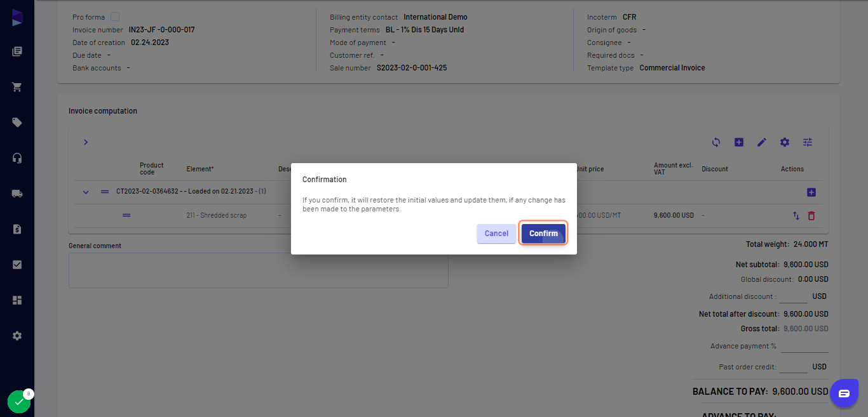Screen dimensions: 868x417
Task: Click the Past order credit input field
Action: [x=793, y=367]
